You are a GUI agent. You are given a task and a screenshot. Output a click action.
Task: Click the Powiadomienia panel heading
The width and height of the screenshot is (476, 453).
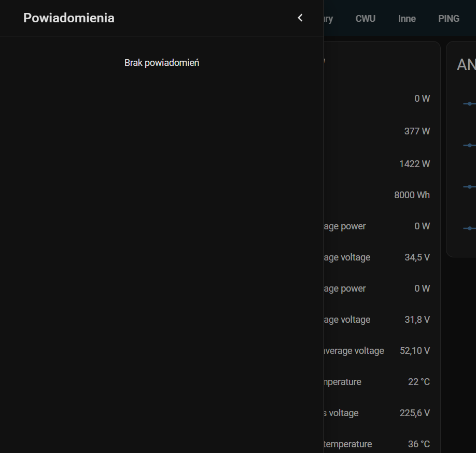click(x=69, y=18)
